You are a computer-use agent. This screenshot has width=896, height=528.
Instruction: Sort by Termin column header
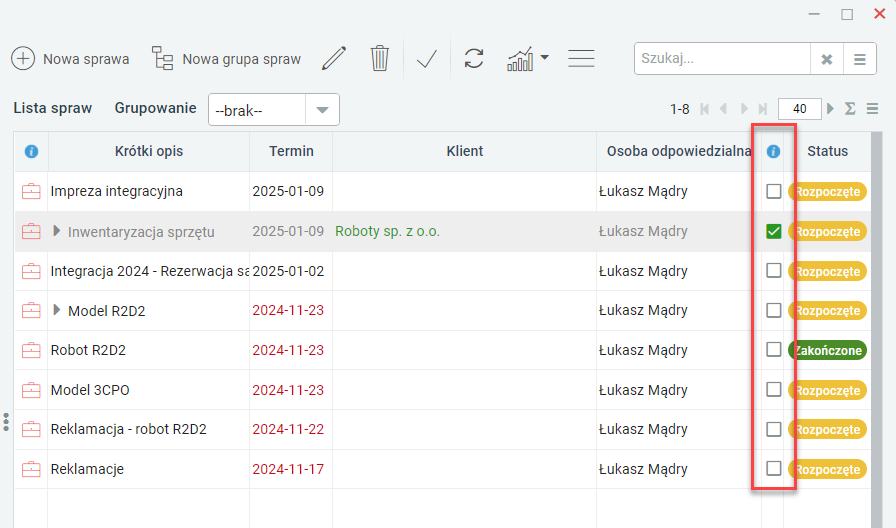point(291,151)
